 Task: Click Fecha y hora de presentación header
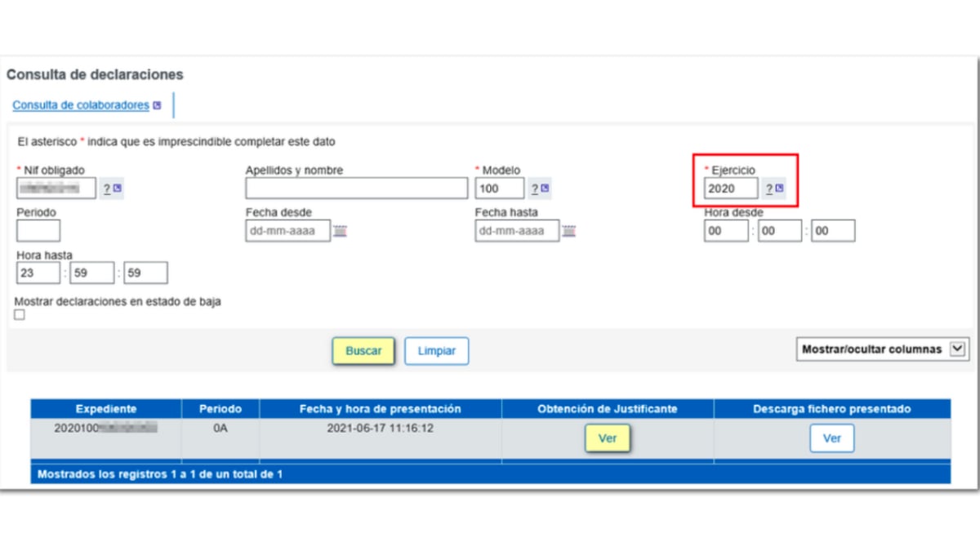pos(381,409)
